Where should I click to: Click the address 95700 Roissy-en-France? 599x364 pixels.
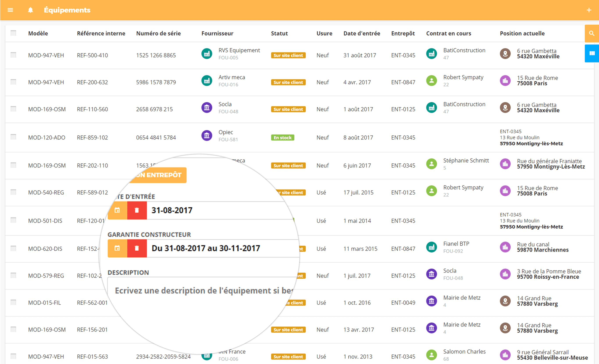point(548,277)
